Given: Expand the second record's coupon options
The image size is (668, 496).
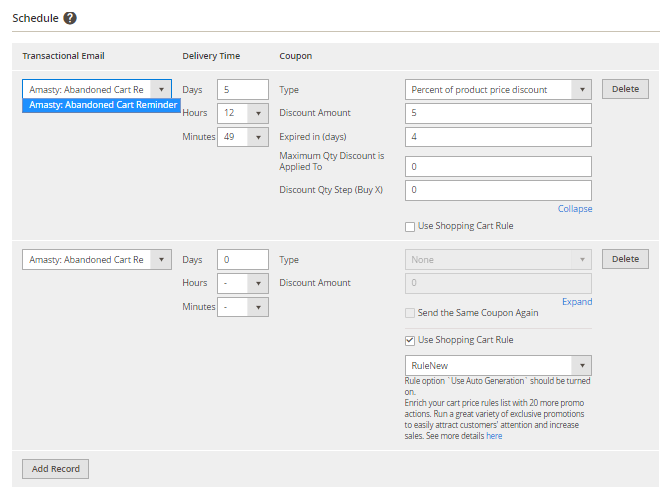Looking at the screenshot, I should [577, 301].
